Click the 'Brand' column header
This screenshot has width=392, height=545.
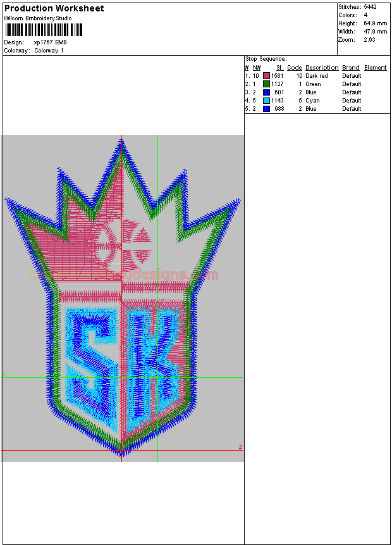(x=351, y=68)
